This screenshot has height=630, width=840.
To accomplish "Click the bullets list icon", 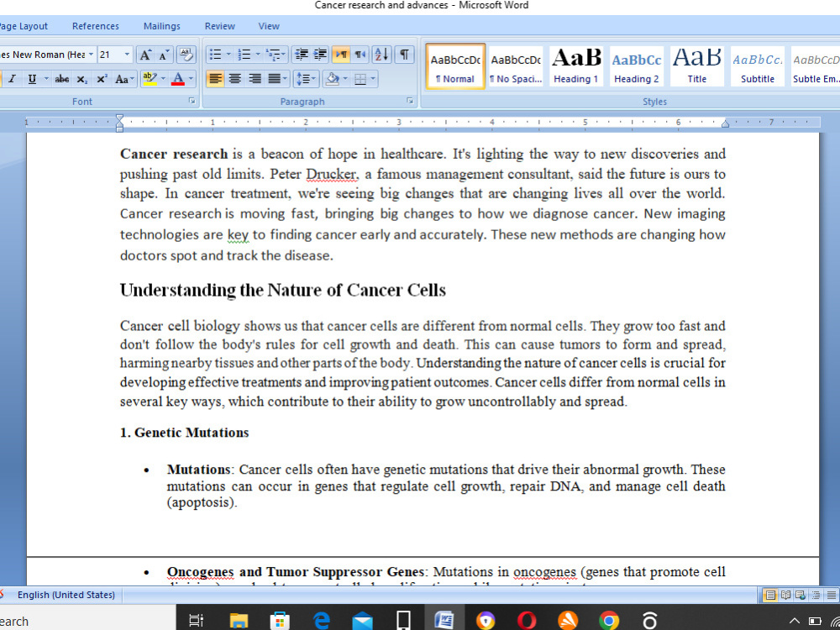I will pyautogui.click(x=215, y=55).
